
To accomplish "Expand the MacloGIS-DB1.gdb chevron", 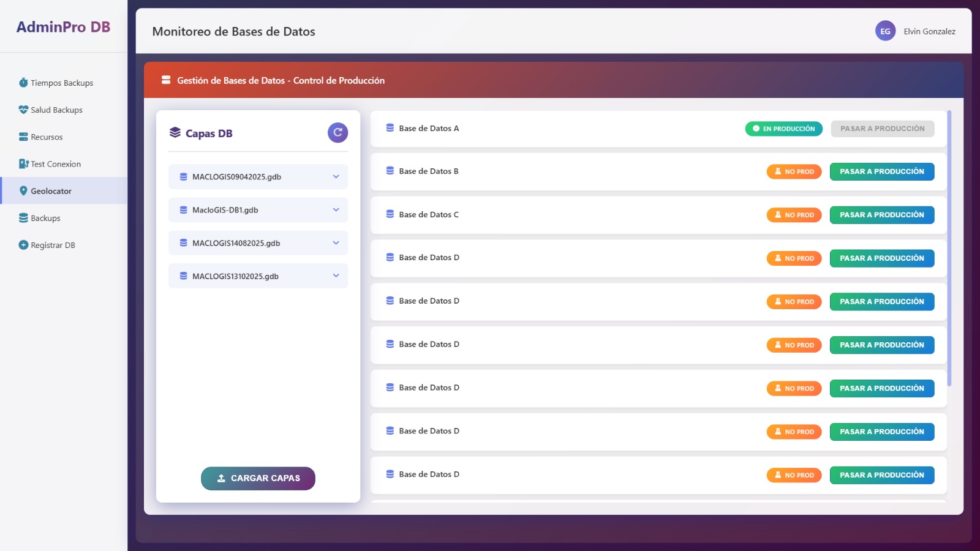I will click(336, 210).
